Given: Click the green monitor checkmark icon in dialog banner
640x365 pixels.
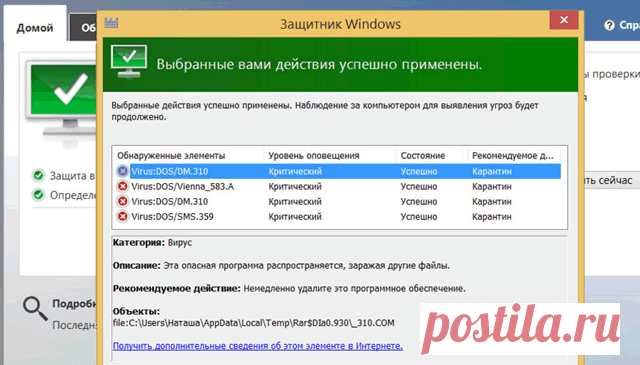Looking at the screenshot, I should point(129,62).
